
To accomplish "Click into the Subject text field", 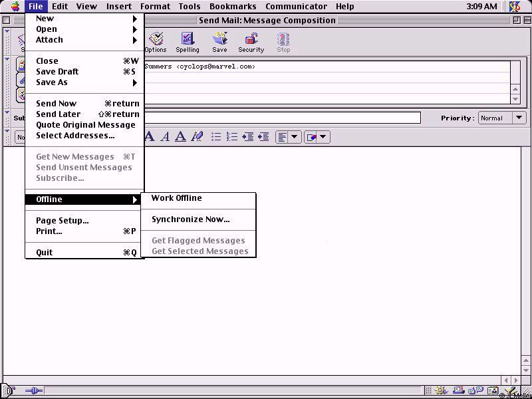I will pos(282,118).
